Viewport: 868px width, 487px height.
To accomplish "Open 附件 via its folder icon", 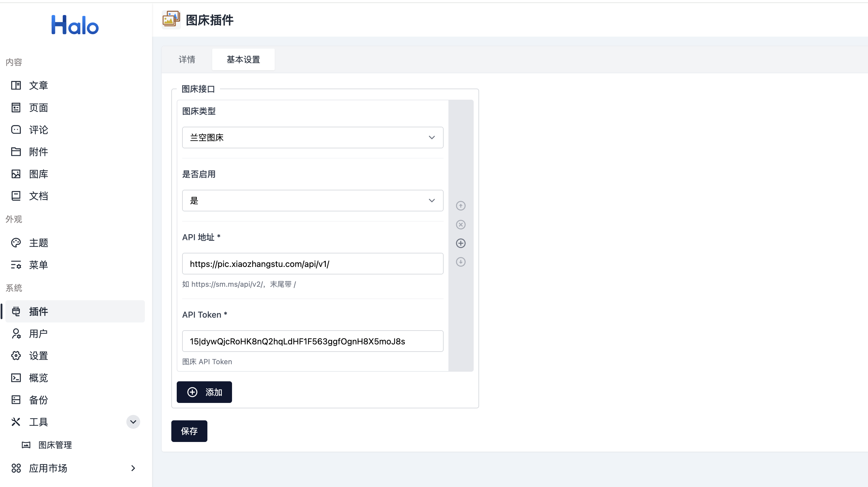I will (16, 152).
